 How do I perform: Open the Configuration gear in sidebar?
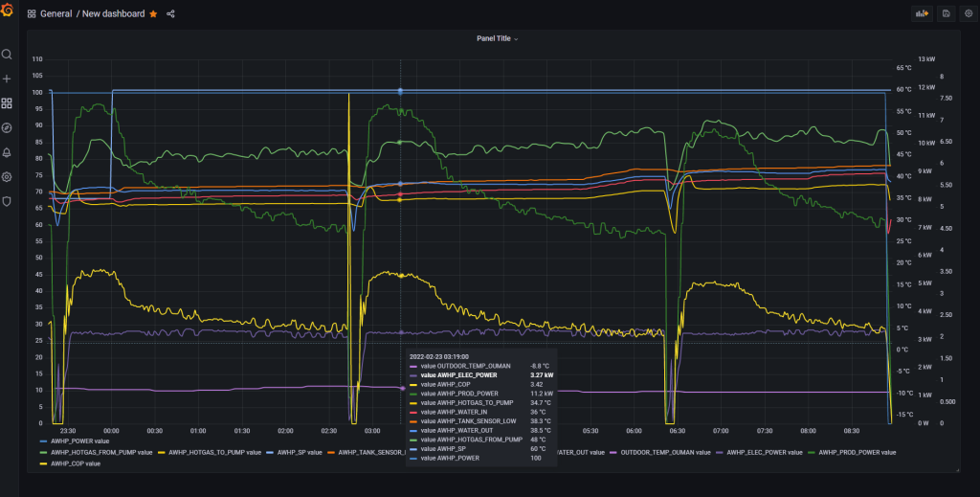coord(7,177)
